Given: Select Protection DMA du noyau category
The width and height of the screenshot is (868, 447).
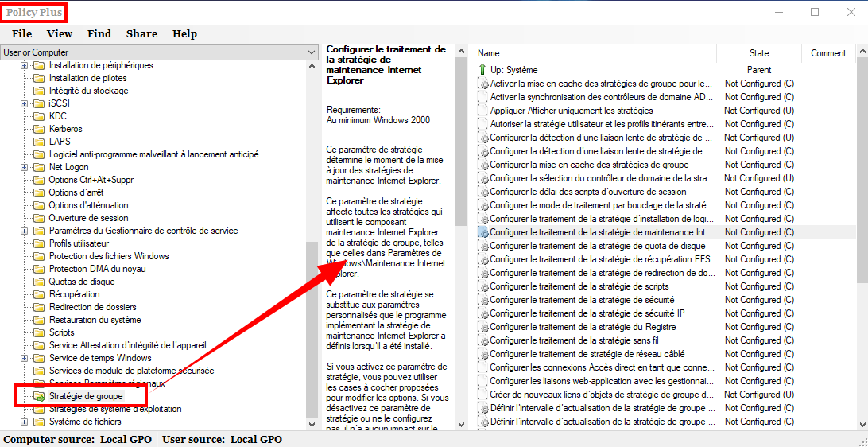Looking at the screenshot, I should (x=98, y=269).
